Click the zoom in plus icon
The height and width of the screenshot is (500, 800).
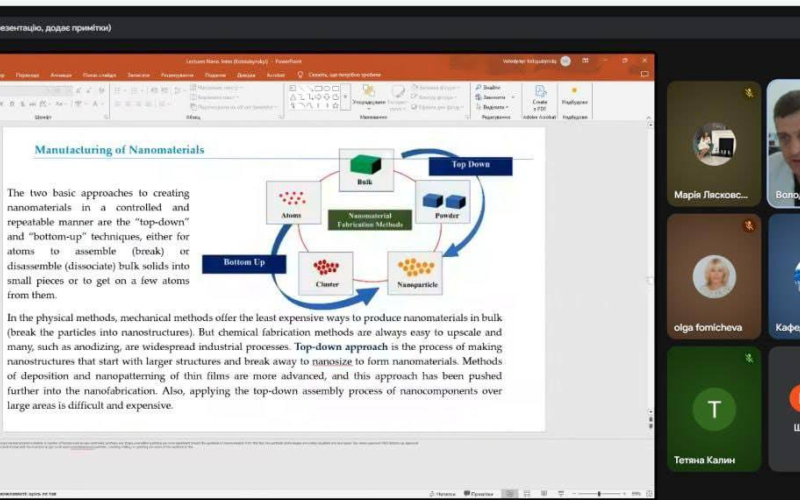point(623,493)
